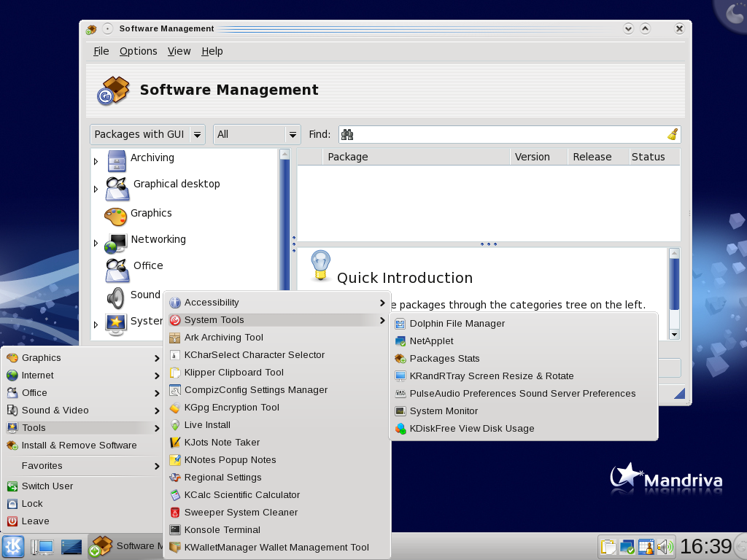Open the Favorites submenu in start menu
Viewport: 747px width, 560px height.
83,466
